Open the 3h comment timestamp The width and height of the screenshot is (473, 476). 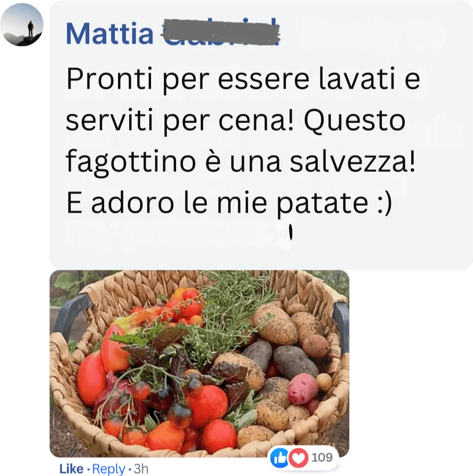141,469
